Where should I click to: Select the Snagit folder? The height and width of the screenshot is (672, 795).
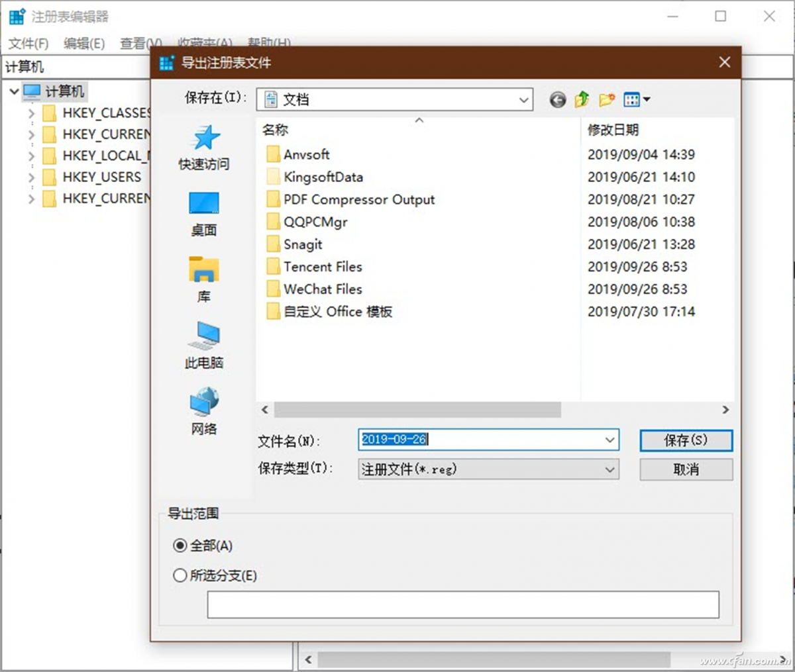tap(295, 244)
